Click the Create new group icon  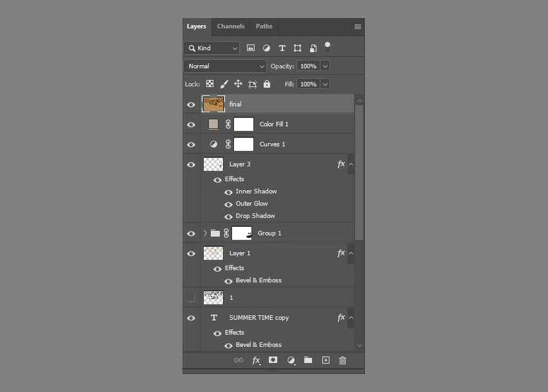308,360
